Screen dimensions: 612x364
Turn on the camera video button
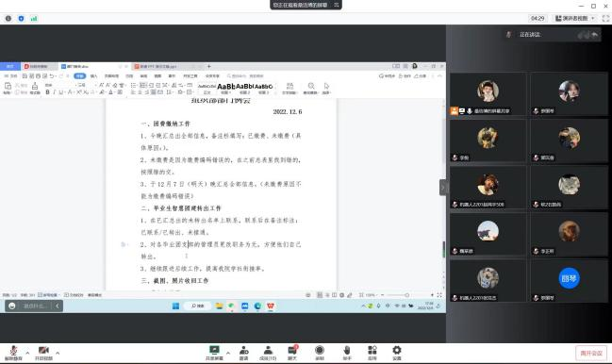pos(43,353)
